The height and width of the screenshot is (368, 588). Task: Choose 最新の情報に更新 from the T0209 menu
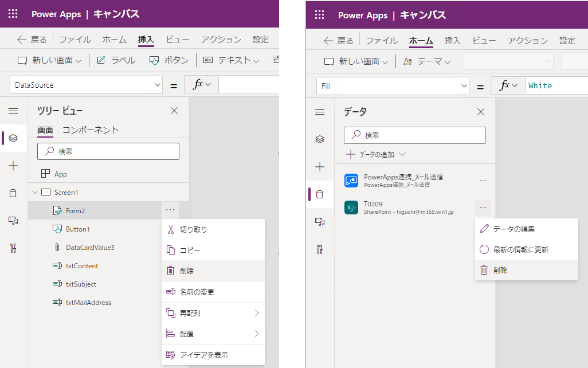527,249
